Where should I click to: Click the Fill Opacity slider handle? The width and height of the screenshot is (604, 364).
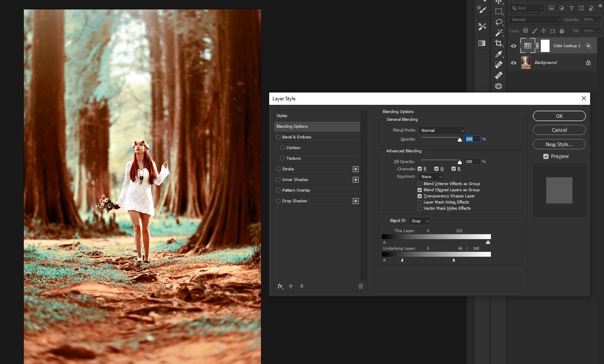click(x=460, y=162)
